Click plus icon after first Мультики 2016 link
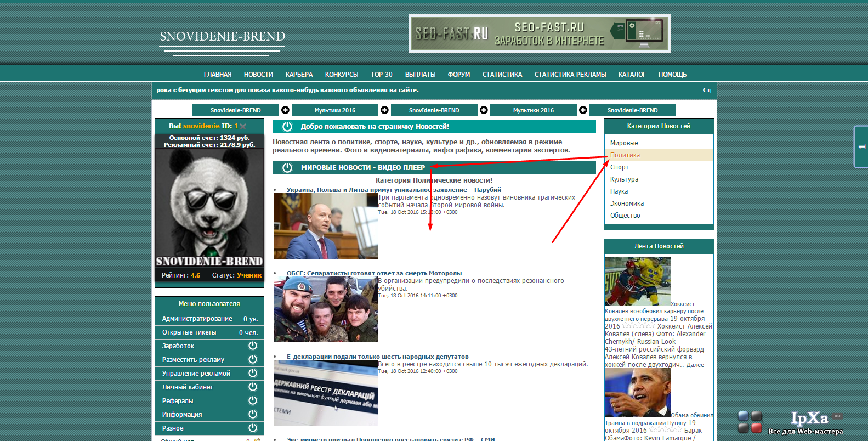 pos(384,110)
